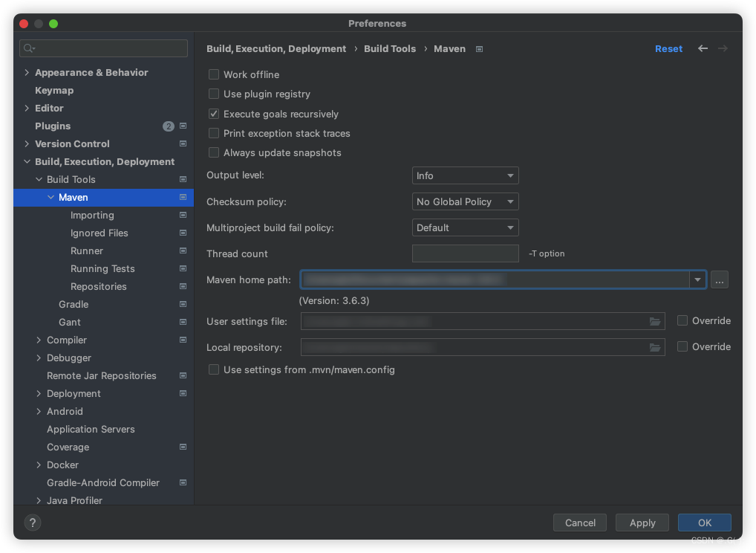
Task: Click the Cancel button
Action: [580, 523]
